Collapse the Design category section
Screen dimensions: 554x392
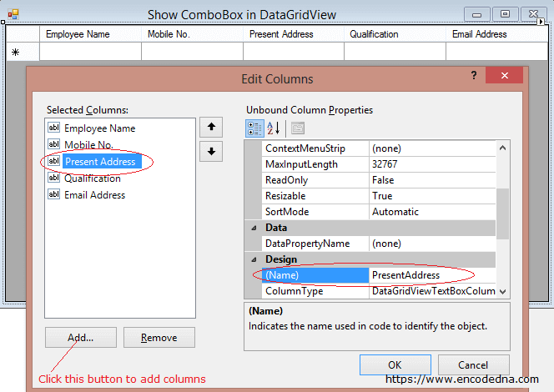[x=253, y=259]
